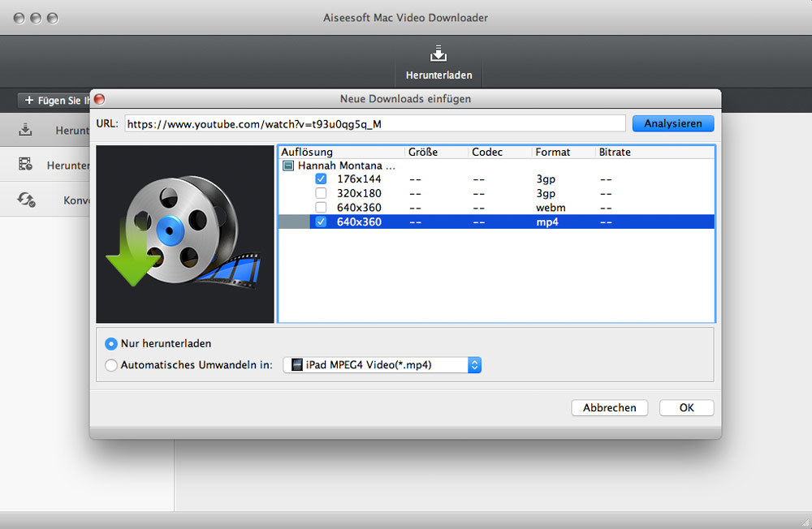The image size is (812, 529).
Task: Select Automatisches Umwandeln in radio button
Action: click(x=110, y=365)
